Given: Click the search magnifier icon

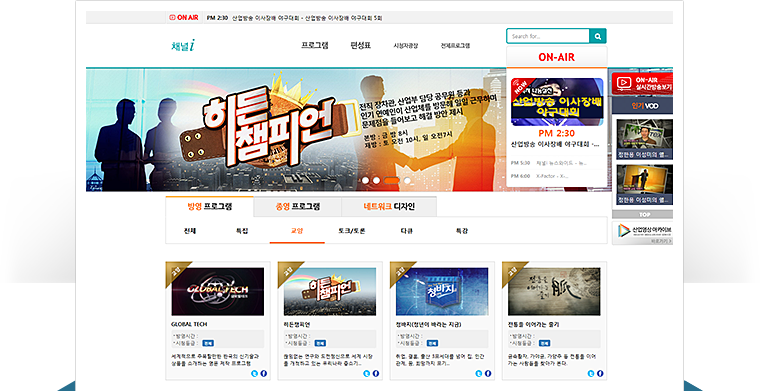Looking at the screenshot, I should click(x=598, y=36).
